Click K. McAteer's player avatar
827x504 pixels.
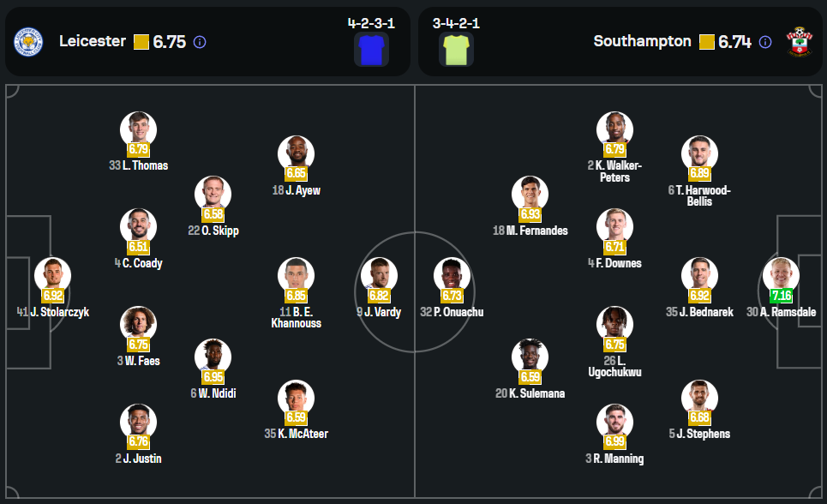[x=296, y=398]
